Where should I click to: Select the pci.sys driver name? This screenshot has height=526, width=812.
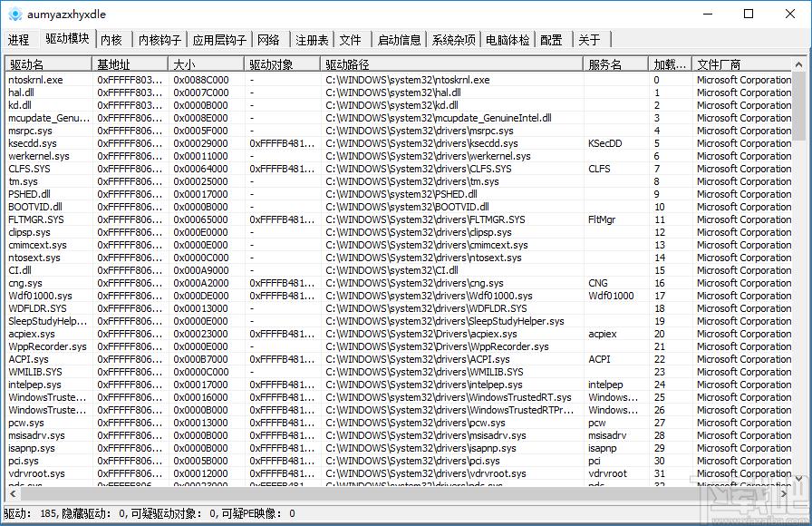(24, 461)
